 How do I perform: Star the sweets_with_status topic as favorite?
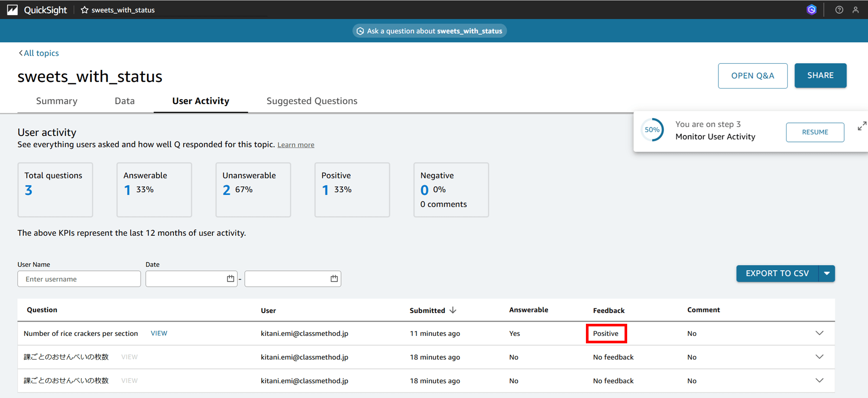(85, 10)
